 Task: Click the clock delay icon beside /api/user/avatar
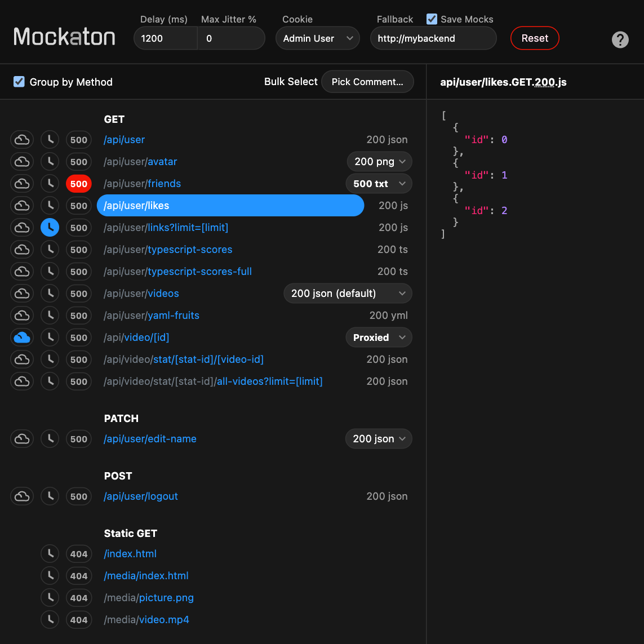pos(50,161)
